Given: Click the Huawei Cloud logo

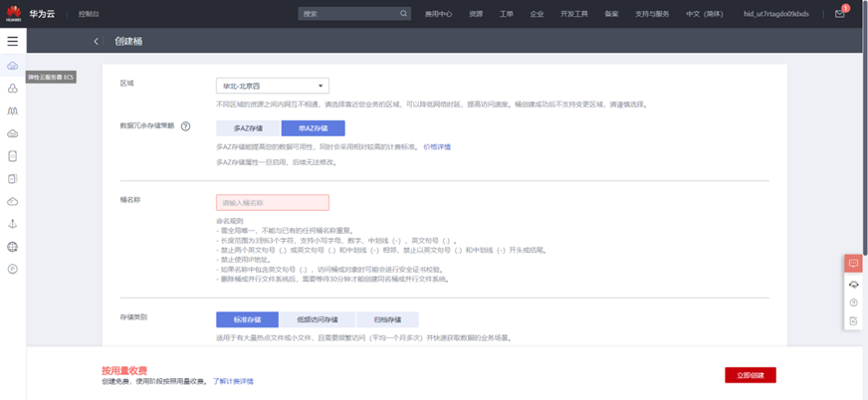Looking at the screenshot, I should point(13,13).
